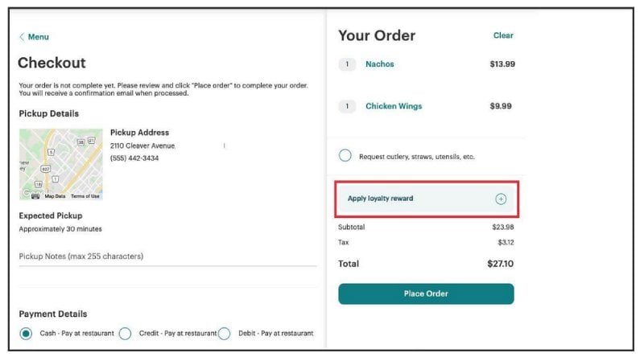Image resolution: width=644 pixels, height=361 pixels.
Task: Open the map's Terms of Use link
Action: coord(85,196)
